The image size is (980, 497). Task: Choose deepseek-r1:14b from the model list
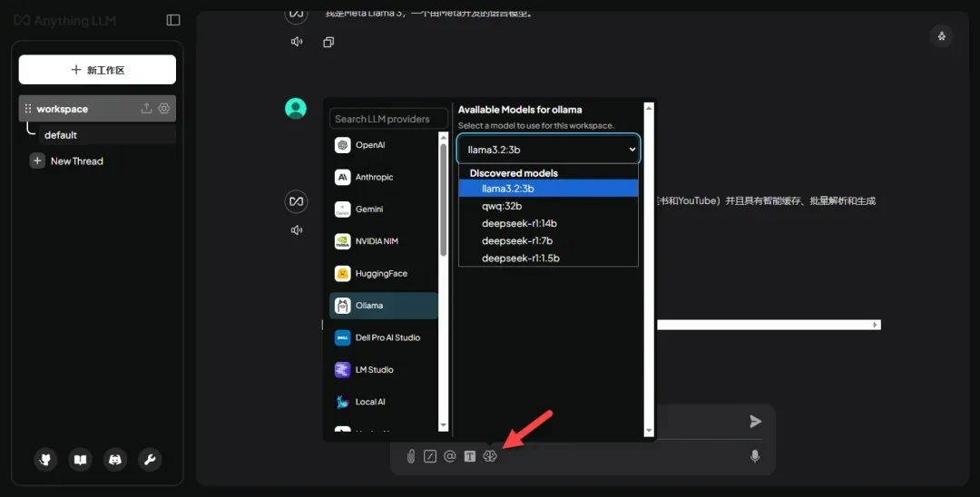(548, 223)
